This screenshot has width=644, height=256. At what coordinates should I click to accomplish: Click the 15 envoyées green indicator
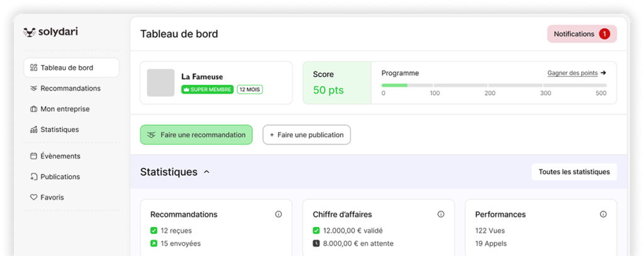coord(154,243)
